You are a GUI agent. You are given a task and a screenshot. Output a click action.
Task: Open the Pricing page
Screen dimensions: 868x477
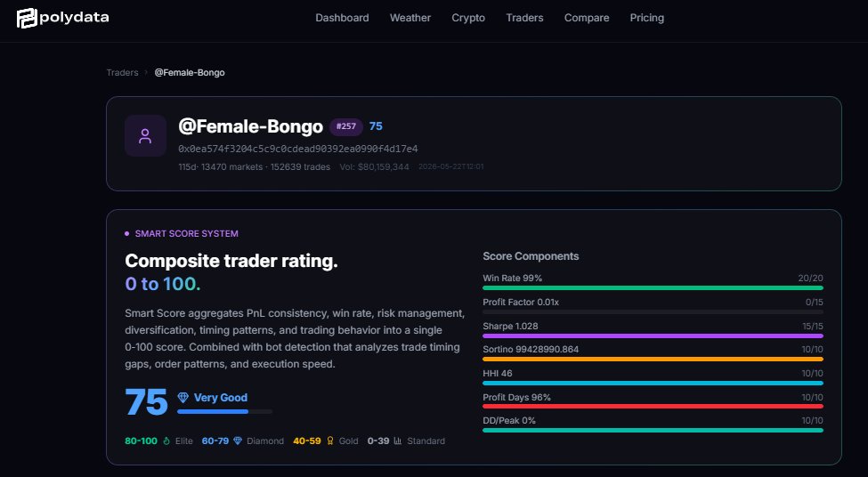pyautogui.click(x=647, y=18)
